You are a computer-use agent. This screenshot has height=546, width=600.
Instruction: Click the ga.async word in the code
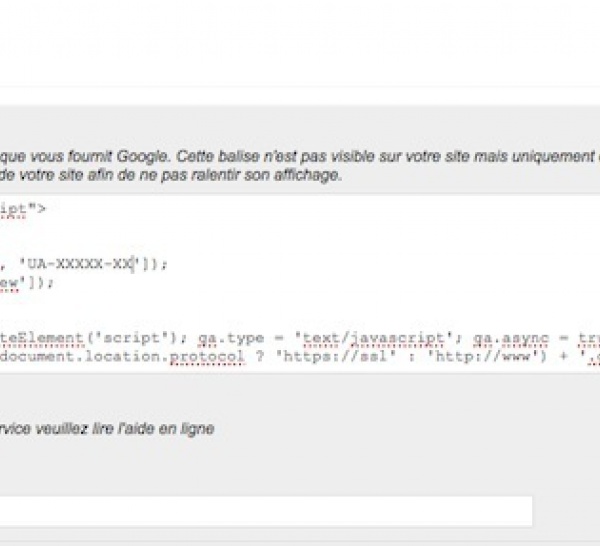[522, 339]
